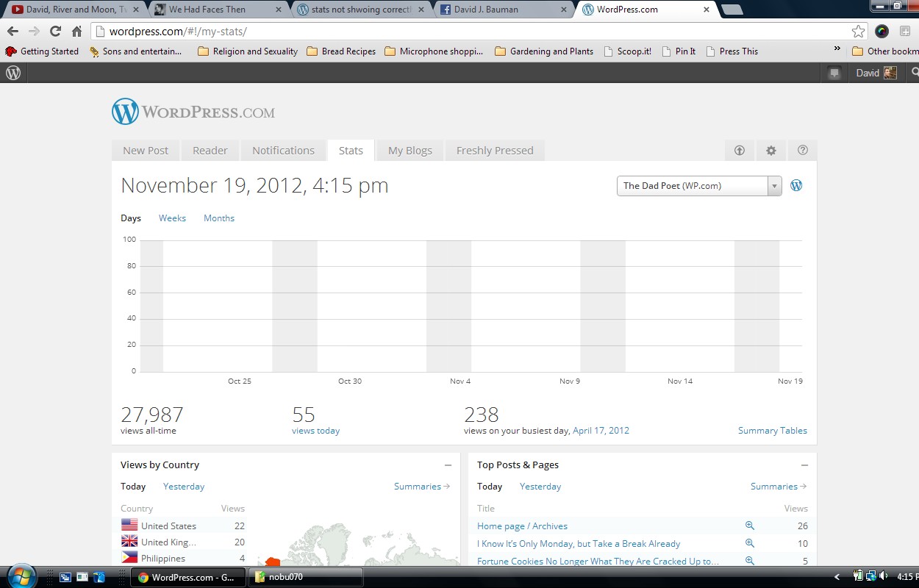Open April 17, 2012 busiest day link
Viewport: 919px width, 588px height.
tap(601, 431)
